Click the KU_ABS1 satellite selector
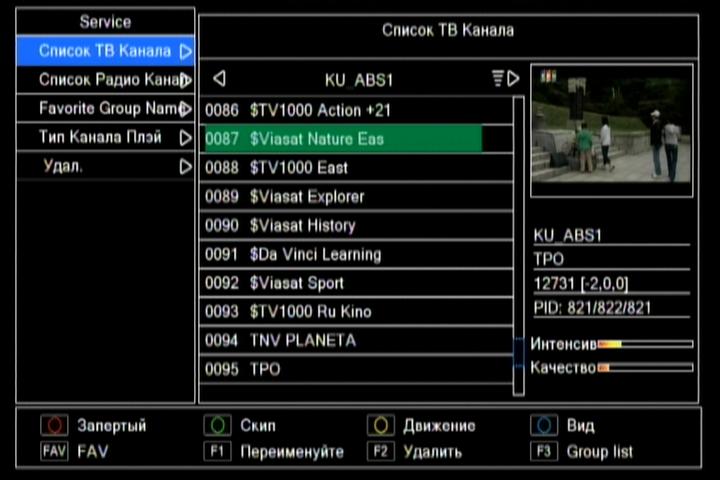The width and height of the screenshot is (720, 480). [359, 80]
